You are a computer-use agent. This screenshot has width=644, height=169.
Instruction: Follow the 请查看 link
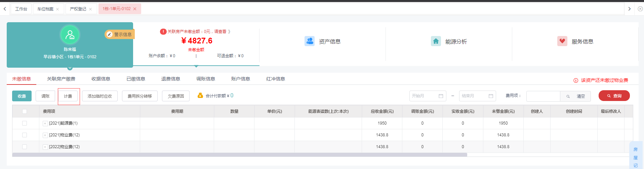220,32
